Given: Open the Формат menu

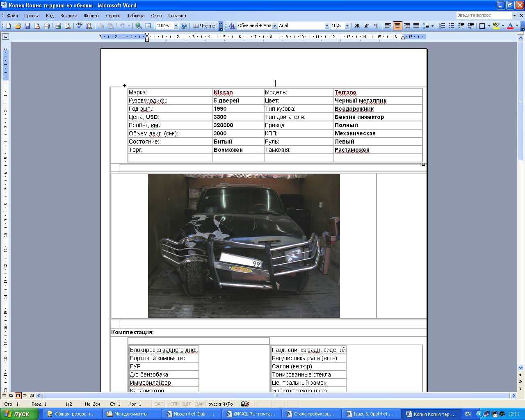Looking at the screenshot, I should click(91, 16).
